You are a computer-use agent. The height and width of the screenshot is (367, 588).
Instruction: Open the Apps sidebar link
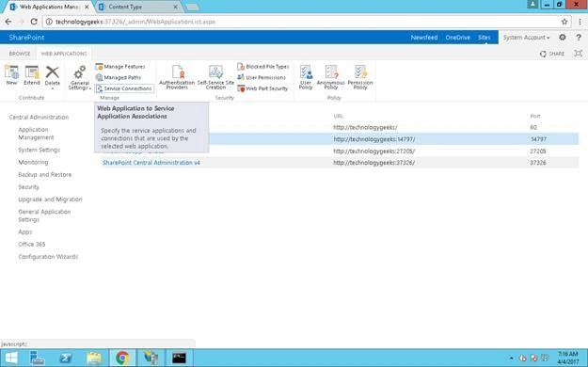pyautogui.click(x=25, y=231)
